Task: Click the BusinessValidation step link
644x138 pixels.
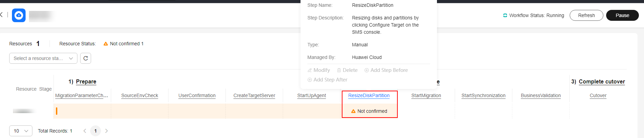Action: [x=541, y=95]
